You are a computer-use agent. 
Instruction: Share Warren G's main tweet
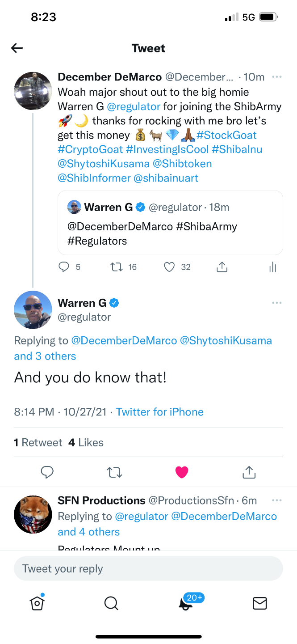coord(249,472)
